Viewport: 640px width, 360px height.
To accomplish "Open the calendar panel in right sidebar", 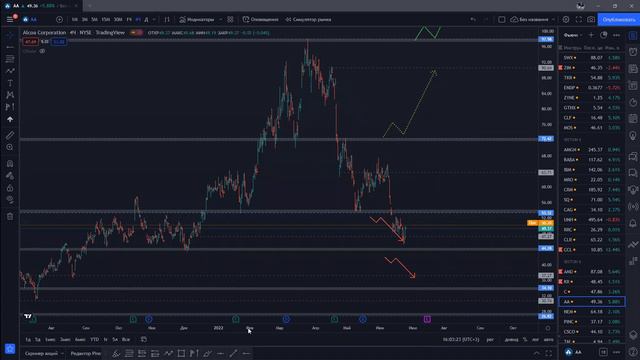I will (x=633, y=119).
